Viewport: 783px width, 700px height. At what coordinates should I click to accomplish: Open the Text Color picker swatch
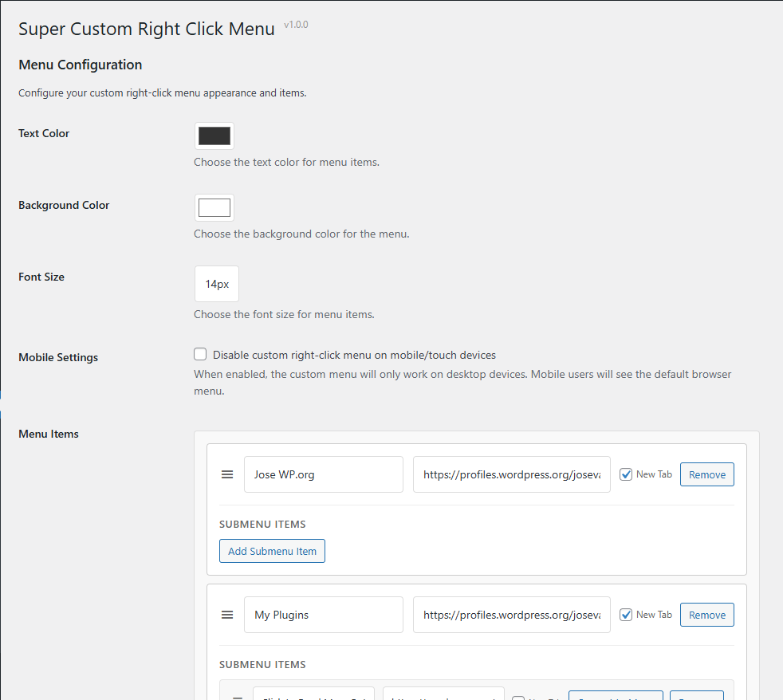[x=214, y=136]
